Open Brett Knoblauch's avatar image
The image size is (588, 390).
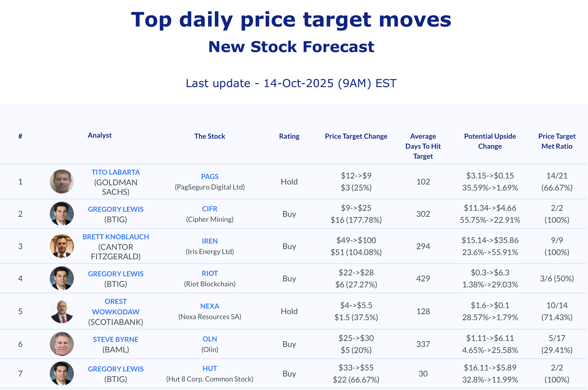coord(62,246)
